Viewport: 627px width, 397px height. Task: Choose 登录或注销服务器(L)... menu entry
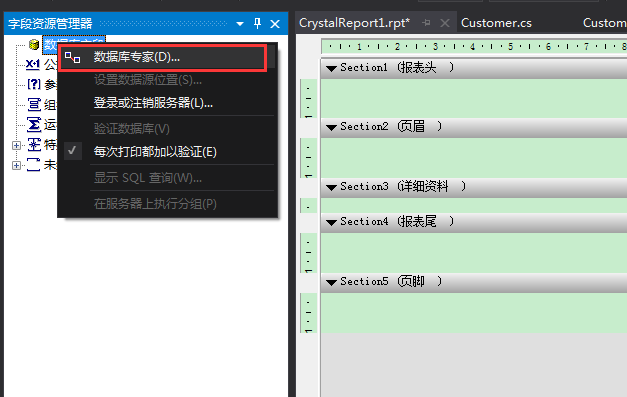pyautogui.click(x=153, y=103)
